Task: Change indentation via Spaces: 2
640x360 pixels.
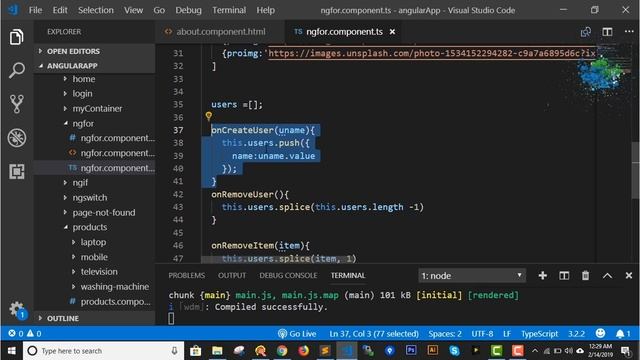Action: pyautogui.click(x=445, y=333)
